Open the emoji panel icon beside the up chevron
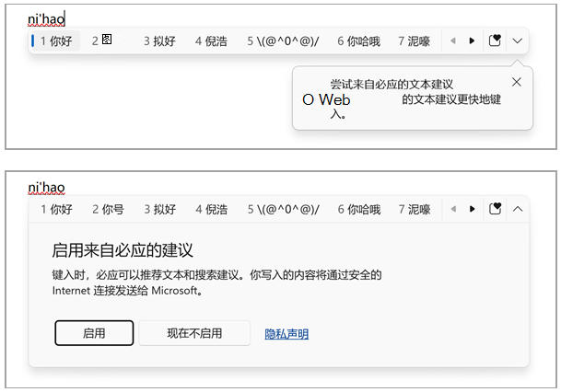561x392 pixels. [x=495, y=209]
